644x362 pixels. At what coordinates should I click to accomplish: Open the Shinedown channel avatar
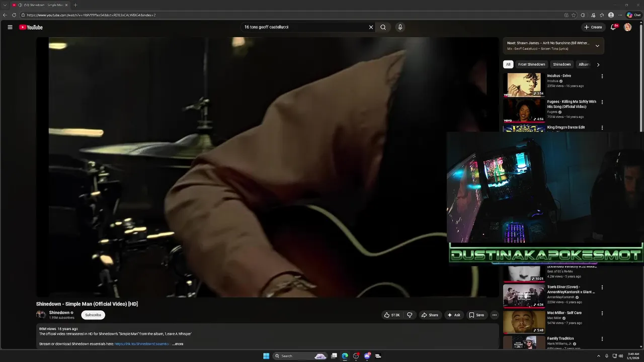41,315
